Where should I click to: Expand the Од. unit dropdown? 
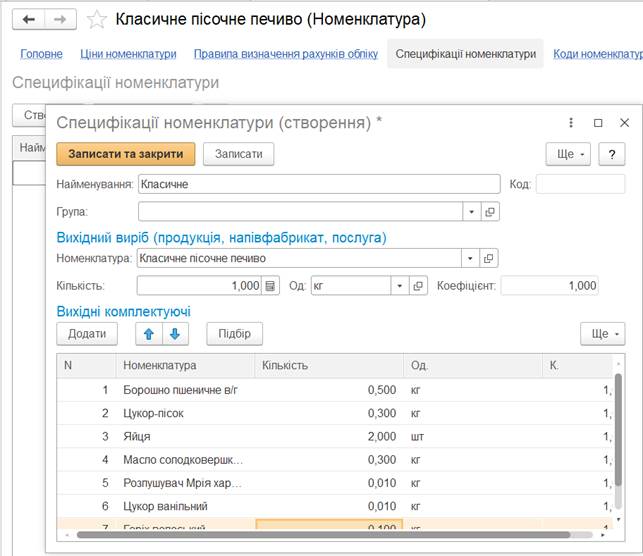(x=398, y=286)
